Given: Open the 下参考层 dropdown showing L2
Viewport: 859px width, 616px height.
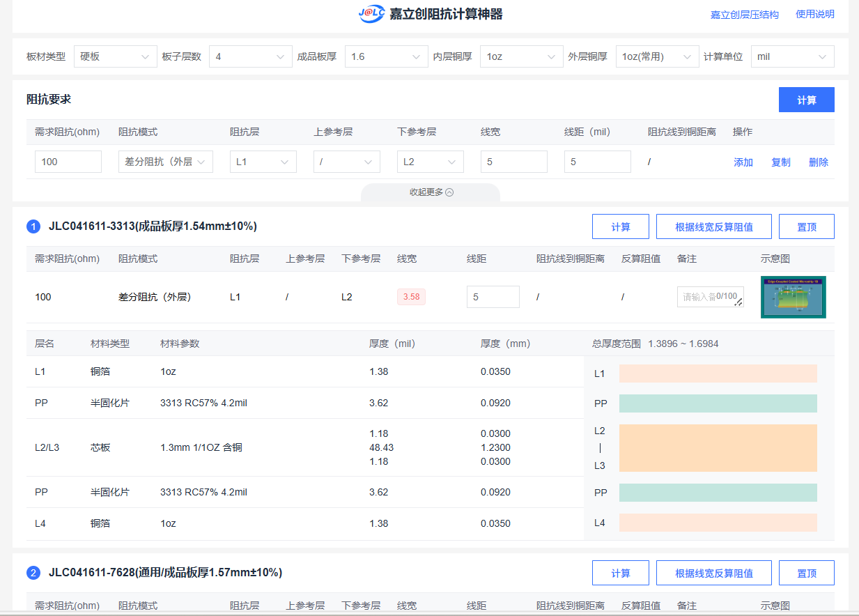Looking at the screenshot, I should (431, 162).
